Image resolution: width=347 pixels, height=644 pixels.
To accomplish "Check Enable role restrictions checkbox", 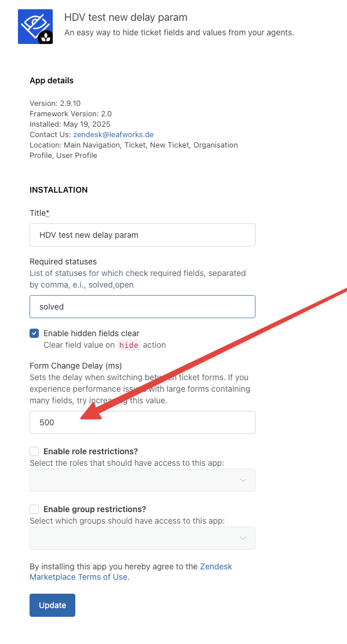I will pos(34,451).
